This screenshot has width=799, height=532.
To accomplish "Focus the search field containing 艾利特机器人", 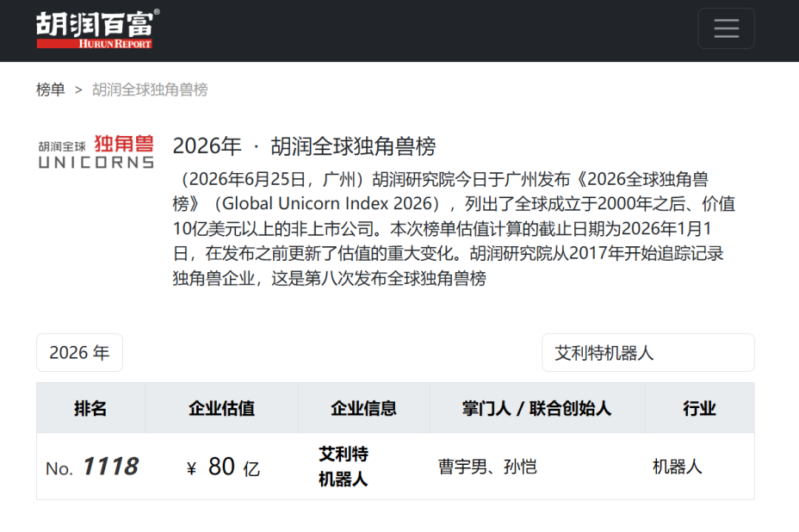I will [647, 353].
